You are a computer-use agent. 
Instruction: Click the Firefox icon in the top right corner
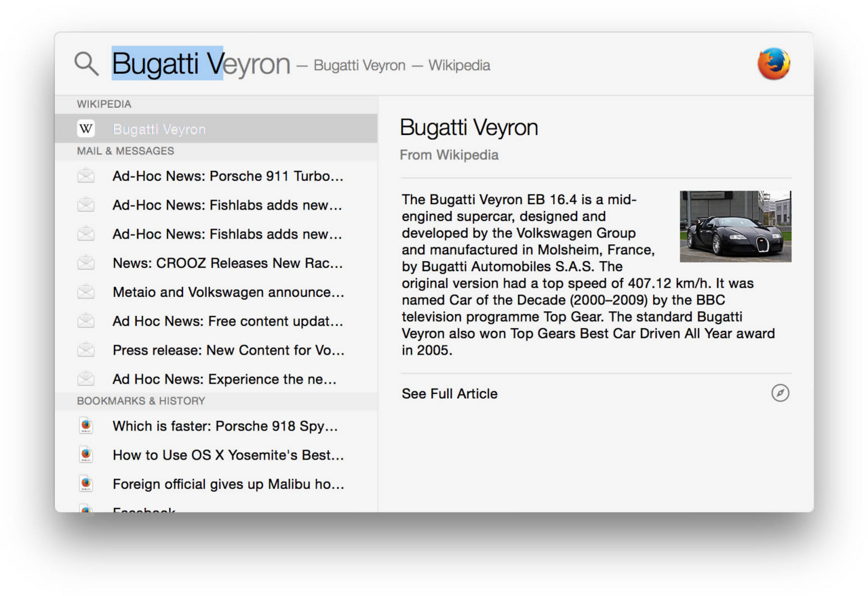coord(773,62)
